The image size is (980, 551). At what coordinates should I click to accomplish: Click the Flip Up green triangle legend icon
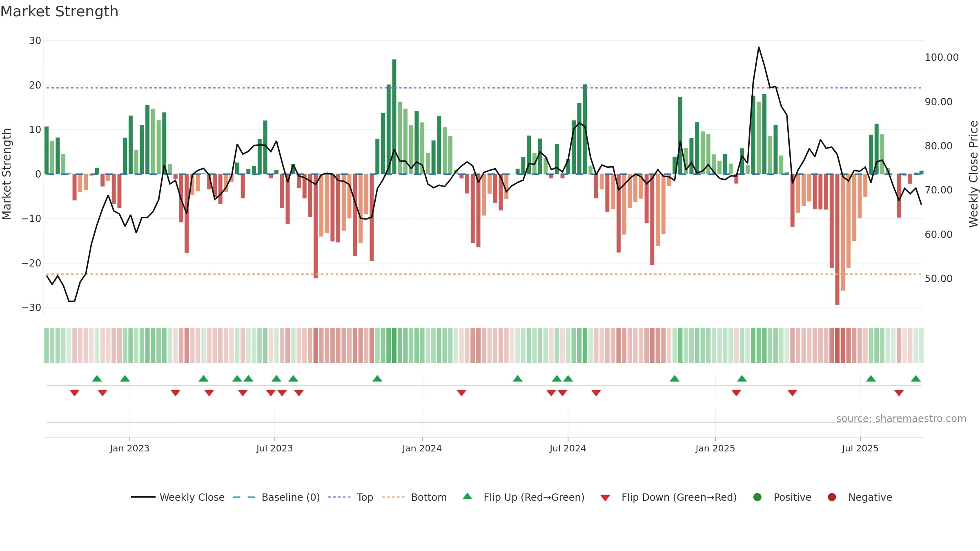tap(468, 496)
